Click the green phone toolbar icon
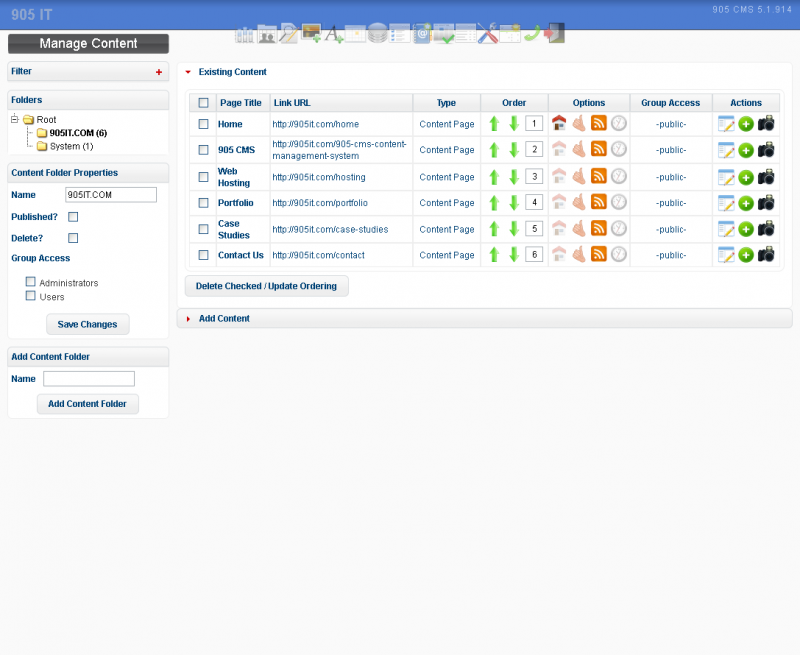Viewport: 800px width, 655px height. point(532,34)
